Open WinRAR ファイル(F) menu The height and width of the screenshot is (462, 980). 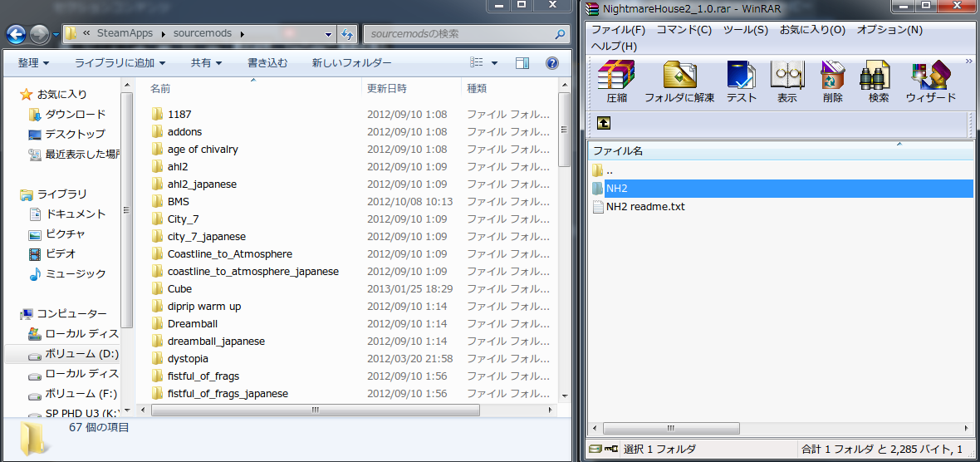[x=618, y=29]
